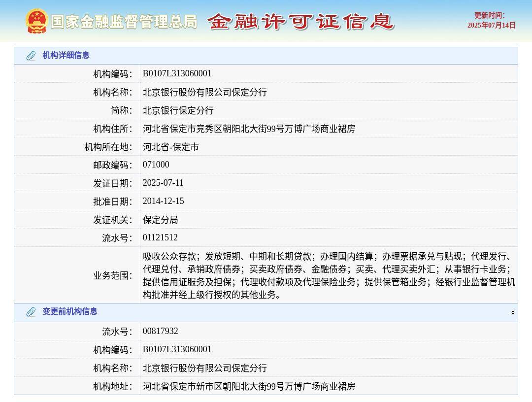Click the 邮政编码 field label

(x=113, y=165)
